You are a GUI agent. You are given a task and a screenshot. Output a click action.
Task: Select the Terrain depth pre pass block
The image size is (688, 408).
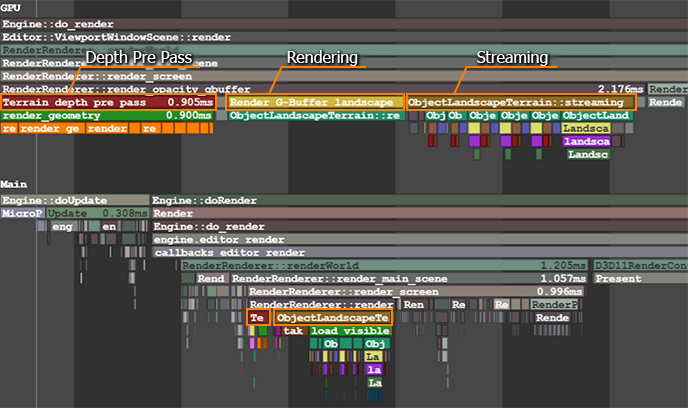(108, 102)
